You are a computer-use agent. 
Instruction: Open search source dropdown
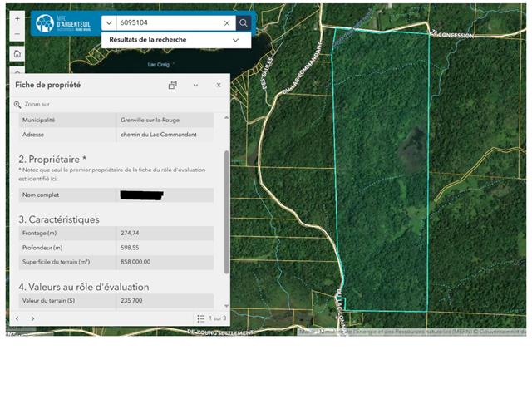coord(109,23)
